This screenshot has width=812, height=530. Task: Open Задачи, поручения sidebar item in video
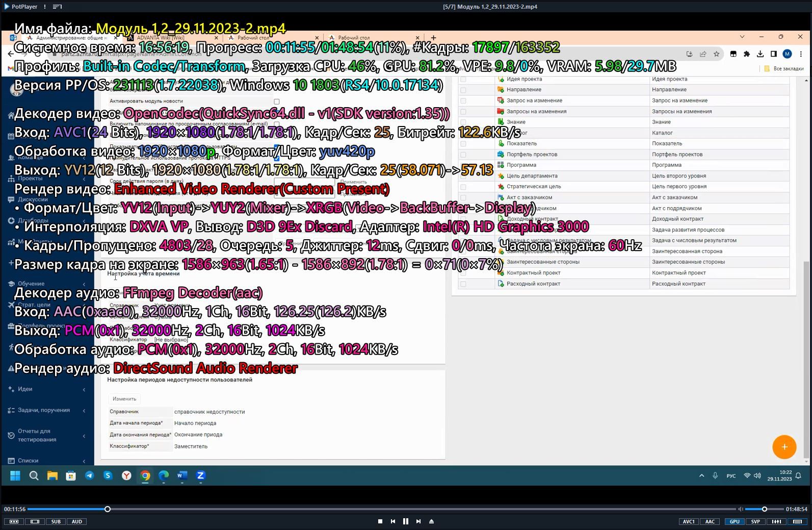(44, 410)
